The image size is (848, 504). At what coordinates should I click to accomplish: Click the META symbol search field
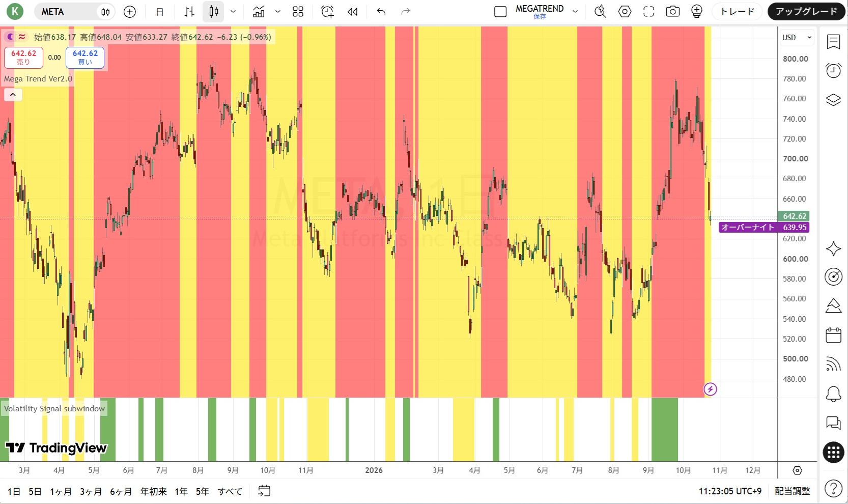pyautogui.click(x=65, y=11)
